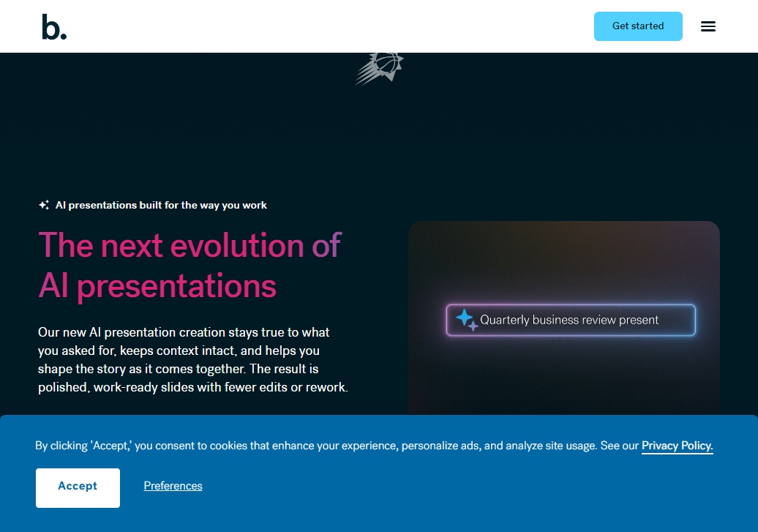
Task: Click "The next evolution of AI presentations" heading
Action: (189, 266)
